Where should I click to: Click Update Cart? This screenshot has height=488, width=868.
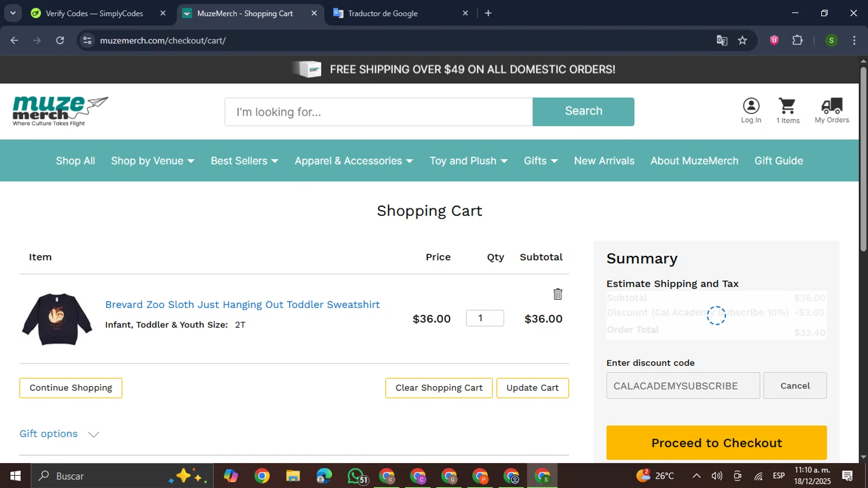[x=532, y=388]
